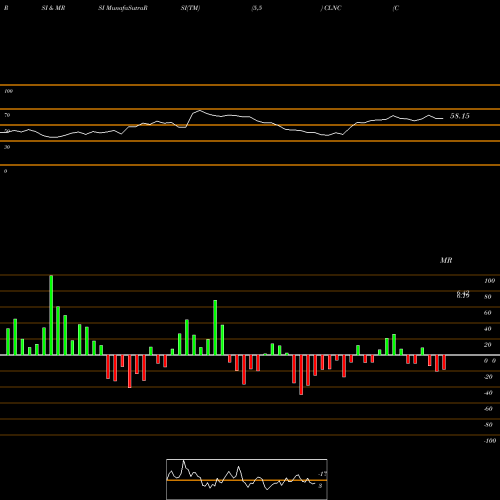Viewport: 500px width, 500px height.
Task: Click the MR axis label 60
Action: tap(488, 313)
